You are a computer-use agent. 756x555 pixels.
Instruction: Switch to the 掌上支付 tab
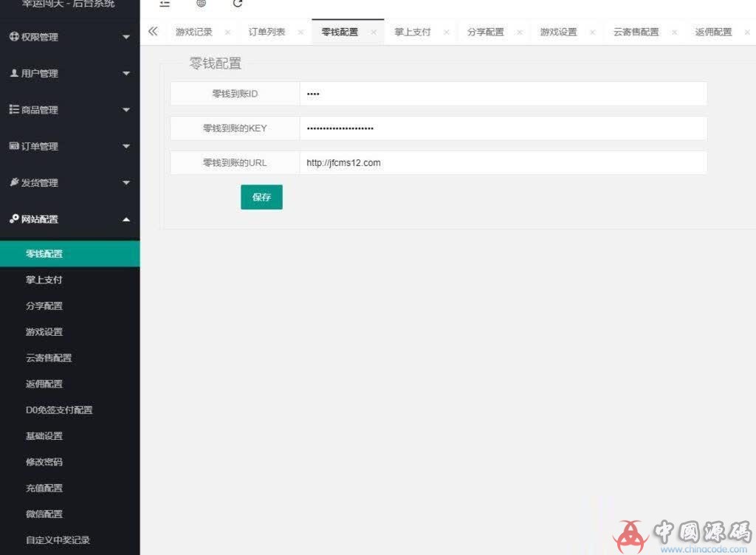coord(412,32)
